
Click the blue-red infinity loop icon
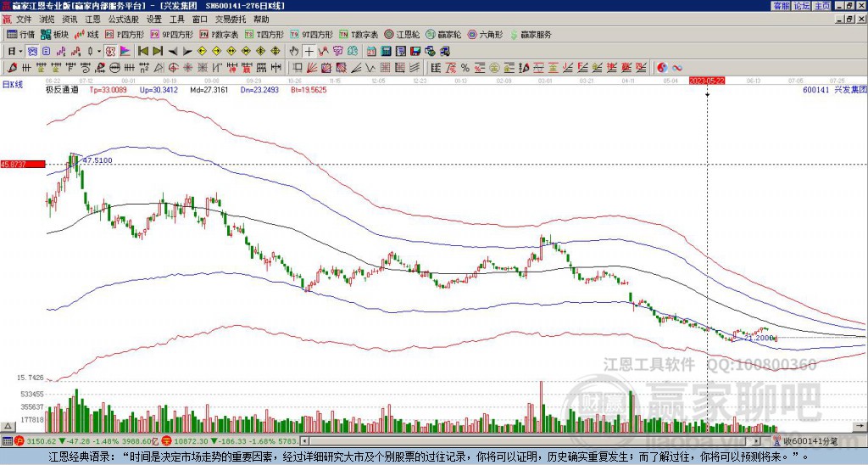pos(677,68)
